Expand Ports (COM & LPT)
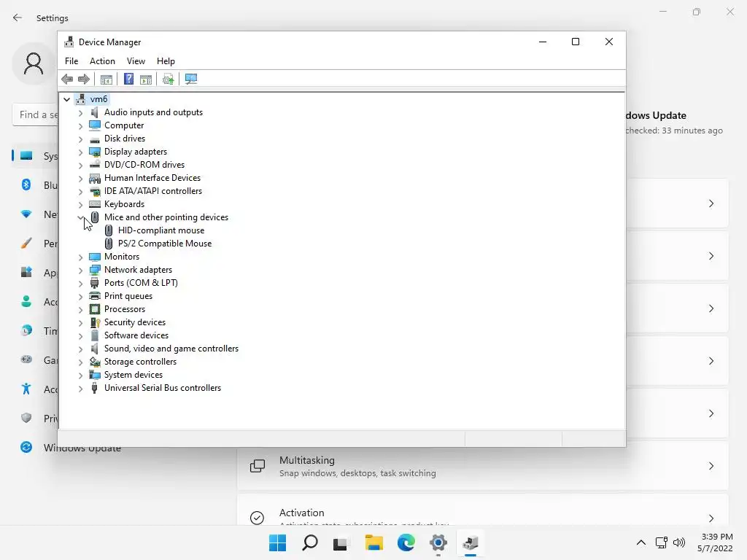The width and height of the screenshot is (747, 560). tap(80, 284)
